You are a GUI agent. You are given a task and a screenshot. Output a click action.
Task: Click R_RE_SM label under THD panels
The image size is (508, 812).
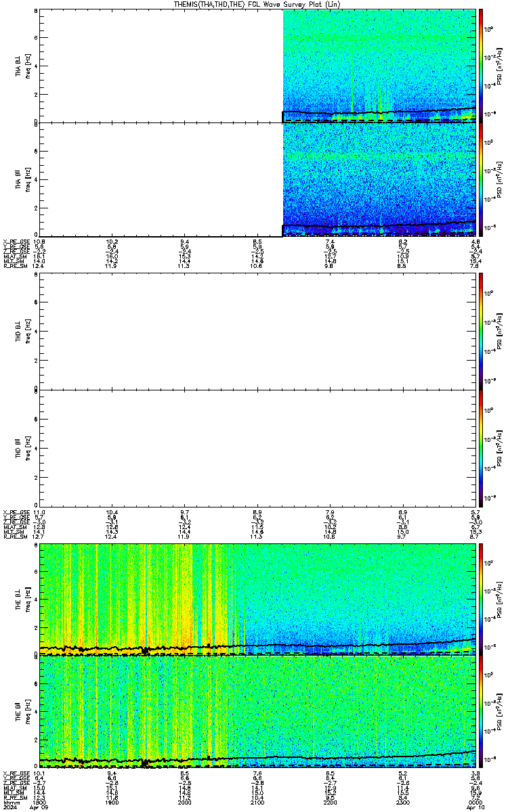point(14,537)
